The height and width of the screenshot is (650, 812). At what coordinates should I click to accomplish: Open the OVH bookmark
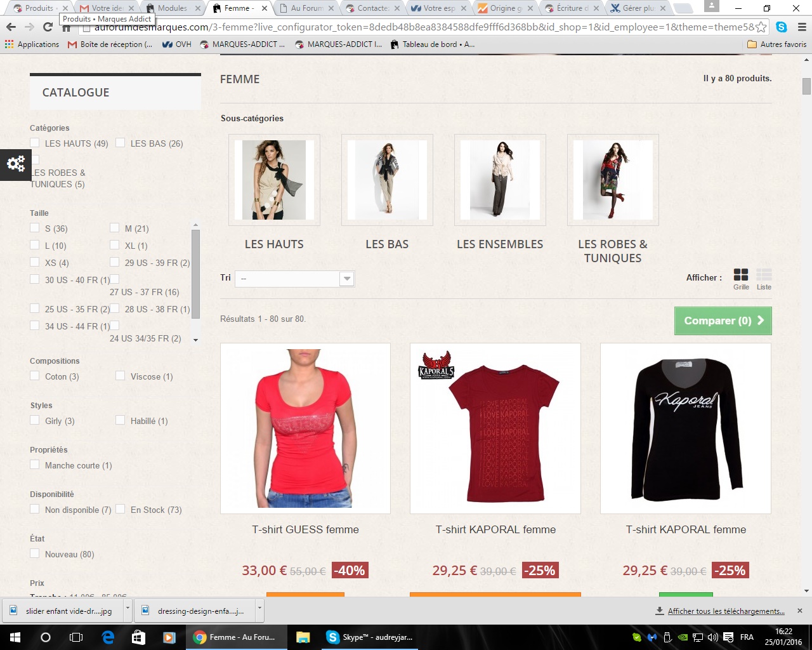pyautogui.click(x=177, y=44)
